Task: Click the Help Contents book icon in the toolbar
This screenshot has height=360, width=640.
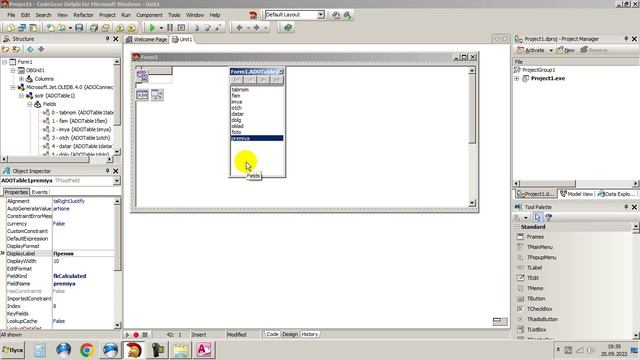Action: click(x=288, y=28)
